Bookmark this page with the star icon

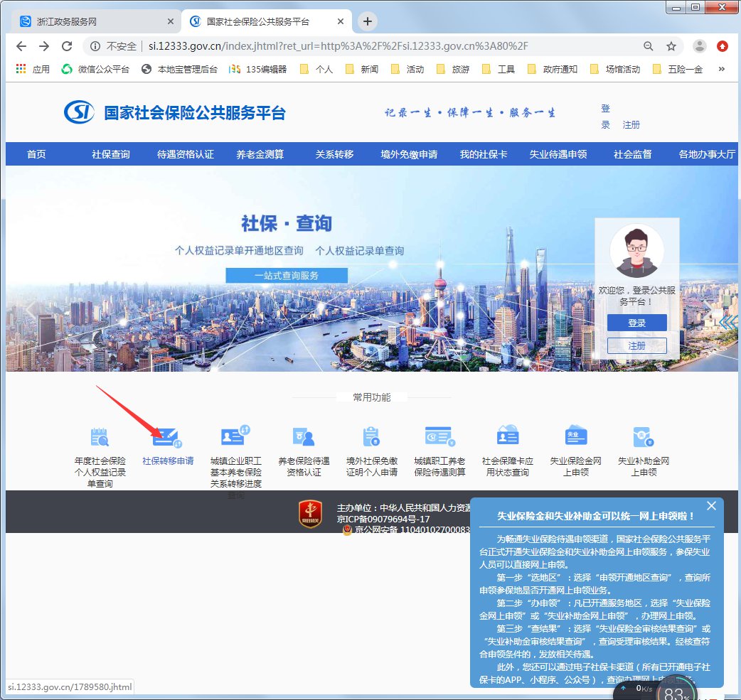coord(671,45)
